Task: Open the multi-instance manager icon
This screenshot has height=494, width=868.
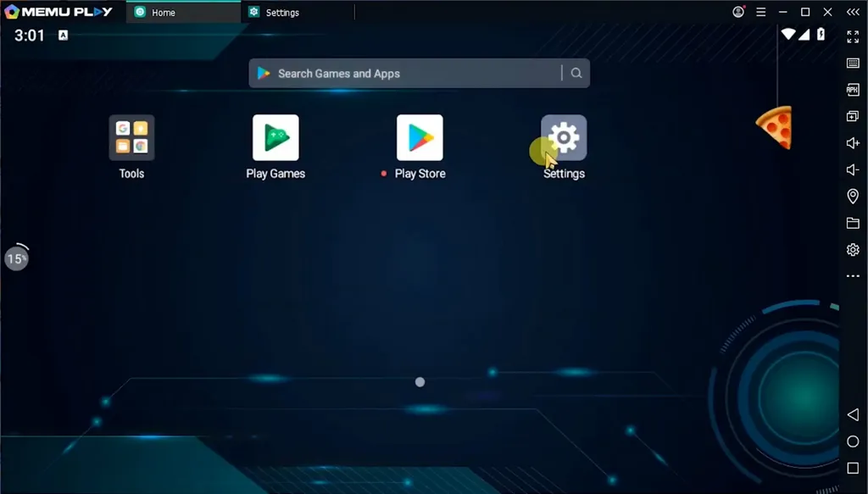Action: (x=853, y=116)
